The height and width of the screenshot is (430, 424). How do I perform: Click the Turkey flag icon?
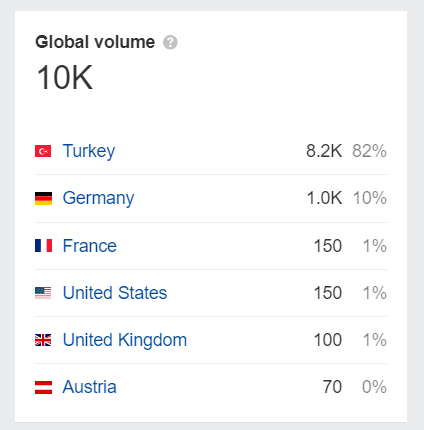43,151
